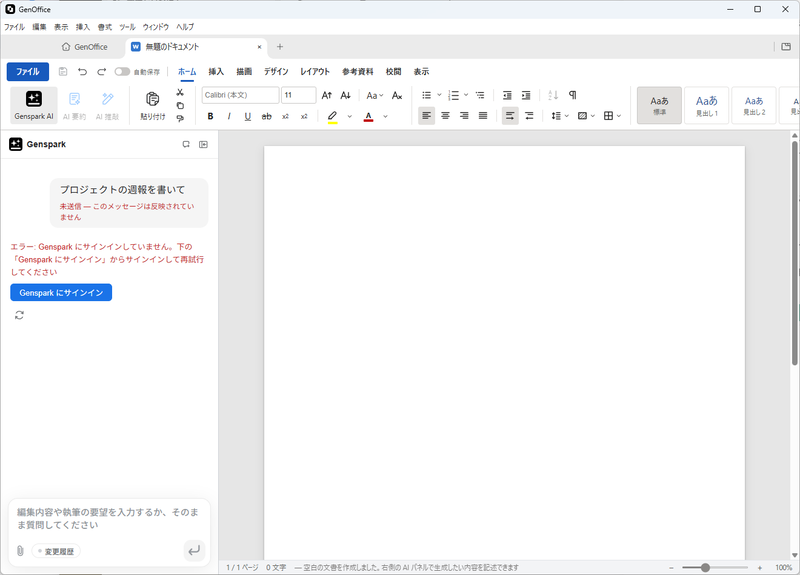
Task: Open the line spacing dropdown
Action: (560, 116)
